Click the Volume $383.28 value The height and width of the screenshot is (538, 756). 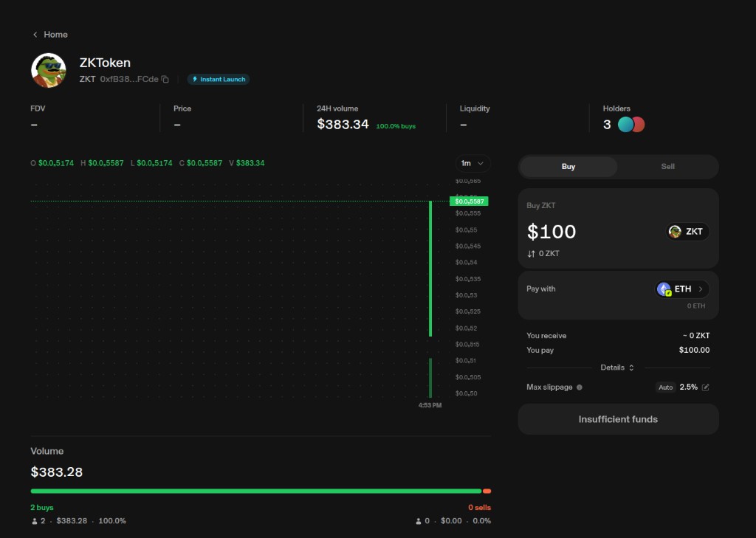click(x=56, y=472)
